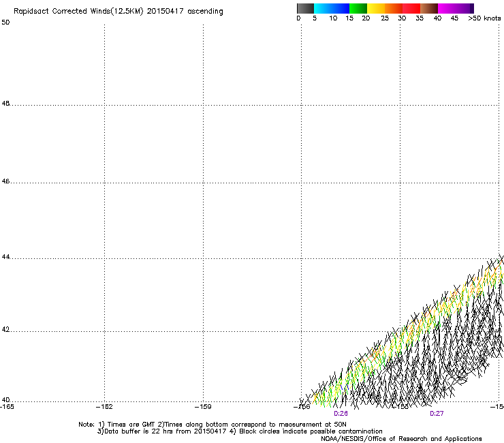
Task: Click the note 'Data buffer is 22 hrs'
Action: (139, 431)
